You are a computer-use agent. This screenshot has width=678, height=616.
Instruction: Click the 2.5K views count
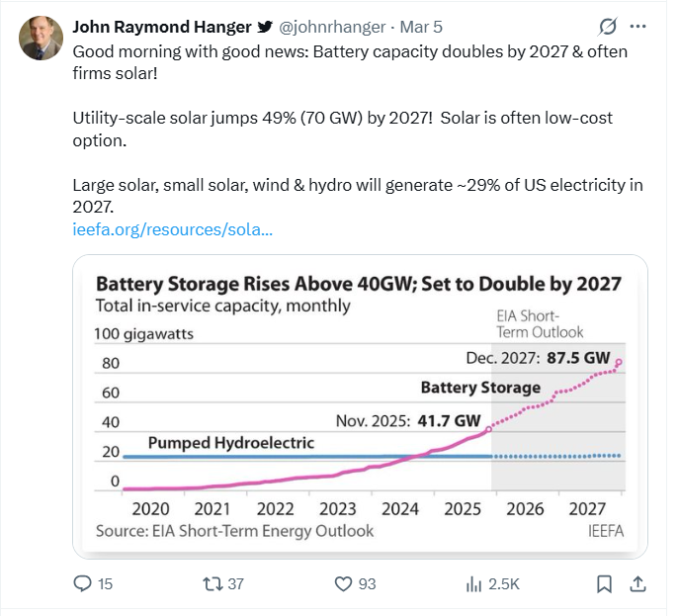[504, 583]
